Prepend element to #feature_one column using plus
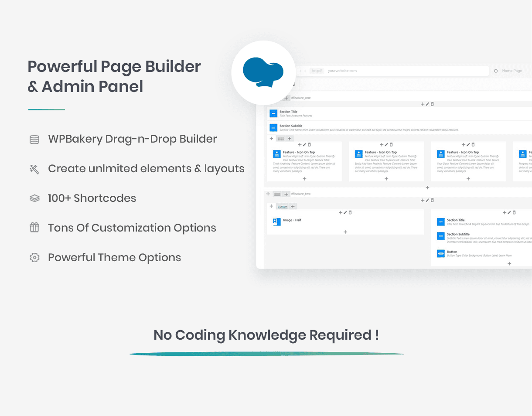The width and height of the screenshot is (532, 416). [x=422, y=104]
